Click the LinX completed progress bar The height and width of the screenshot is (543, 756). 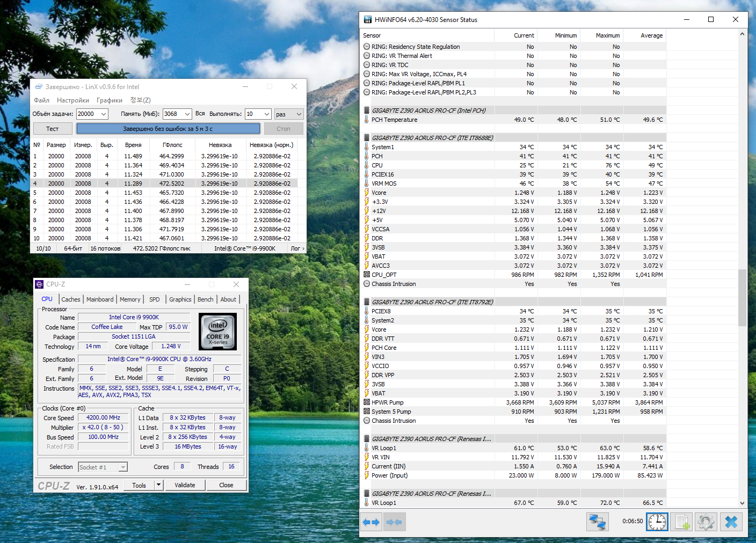(168, 129)
